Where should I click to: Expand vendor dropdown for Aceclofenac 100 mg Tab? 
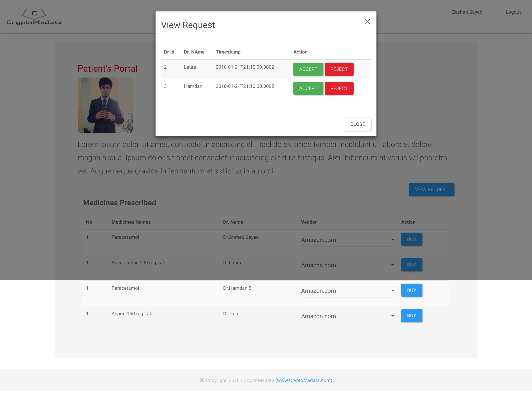tap(348, 265)
